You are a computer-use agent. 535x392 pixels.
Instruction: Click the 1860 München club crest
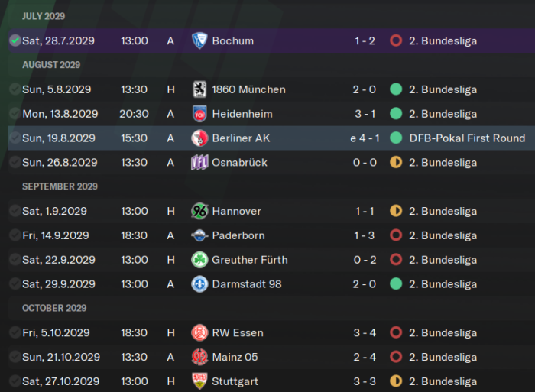199,89
